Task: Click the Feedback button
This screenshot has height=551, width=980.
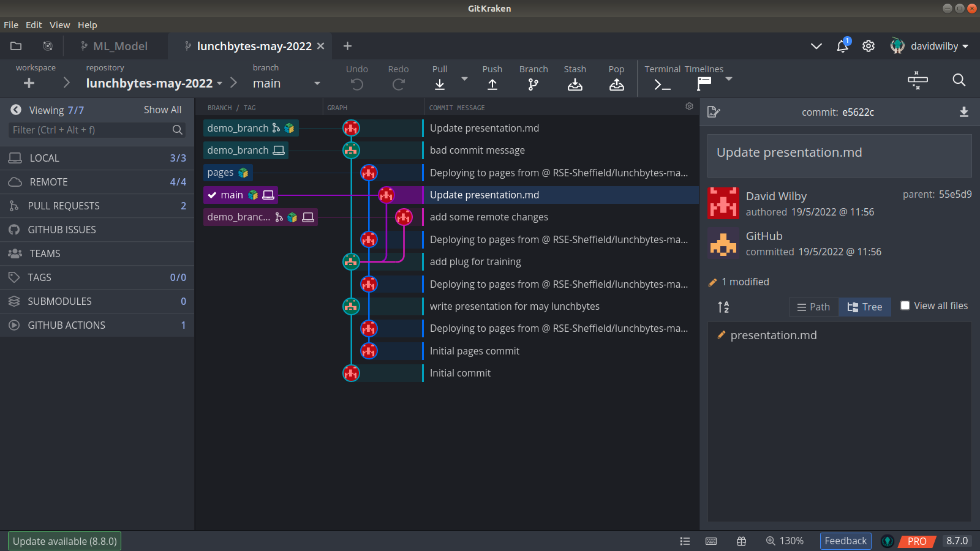Action: coord(845,541)
